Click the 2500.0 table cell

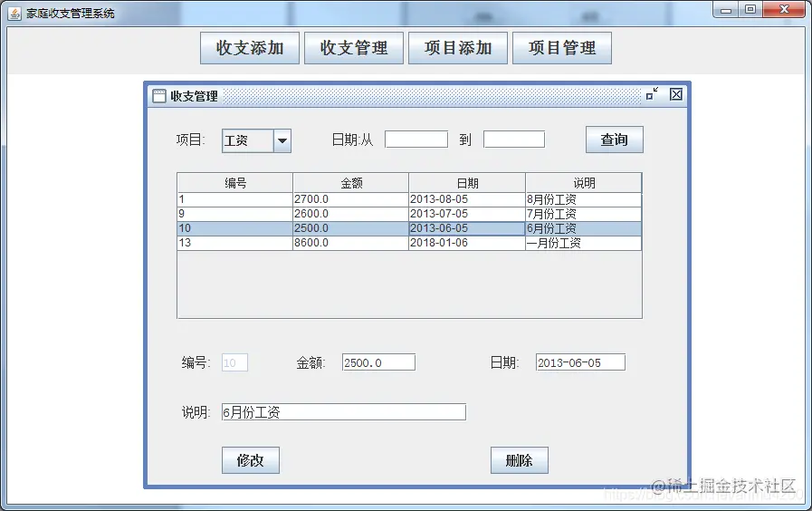(x=351, y=228)
